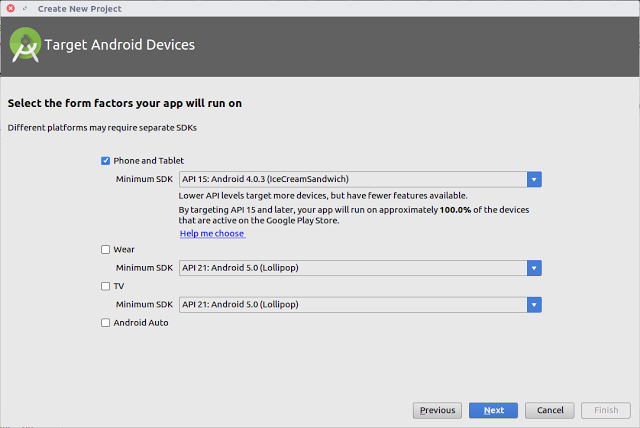Tick the TV form factor checkbox
640x428 pixels.
(105, 286)
